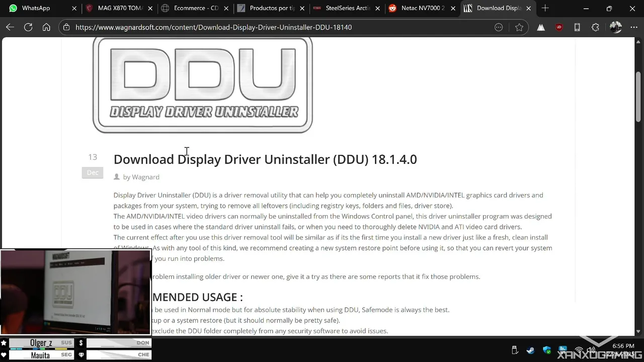
Task: Add page to favorites star
Action: coord(519,27)
